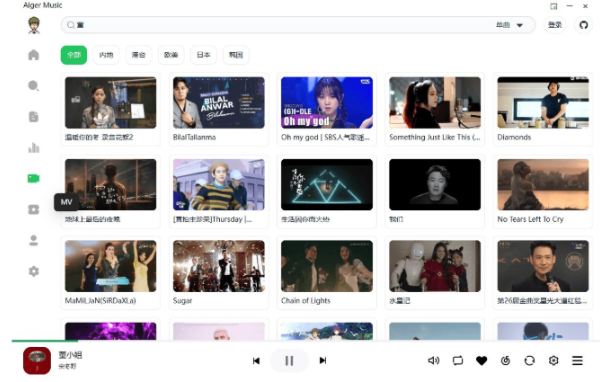
Task: Open the GitHub link icon
Action: [x=584, y=25]
